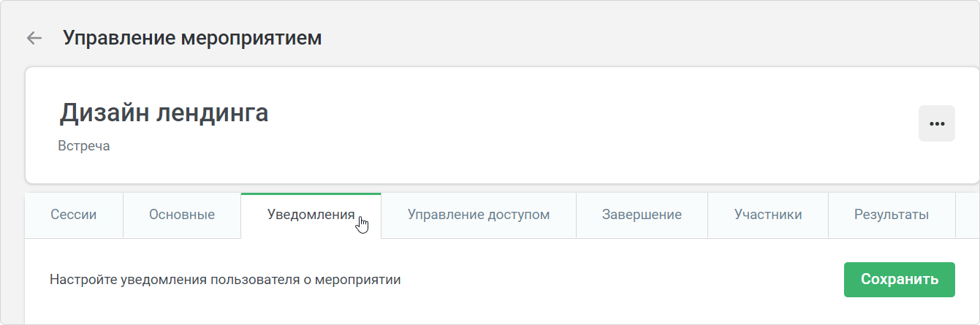Click the empty tab strip area past Результаты

[968, 215]
